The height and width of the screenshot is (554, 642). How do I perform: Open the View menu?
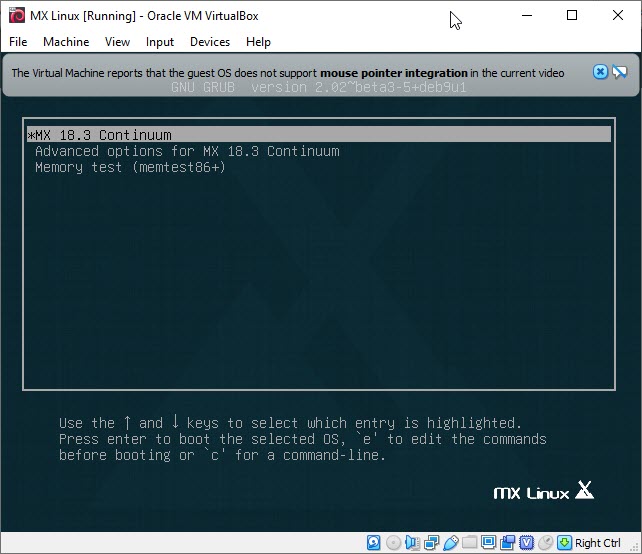coord(117,42)
